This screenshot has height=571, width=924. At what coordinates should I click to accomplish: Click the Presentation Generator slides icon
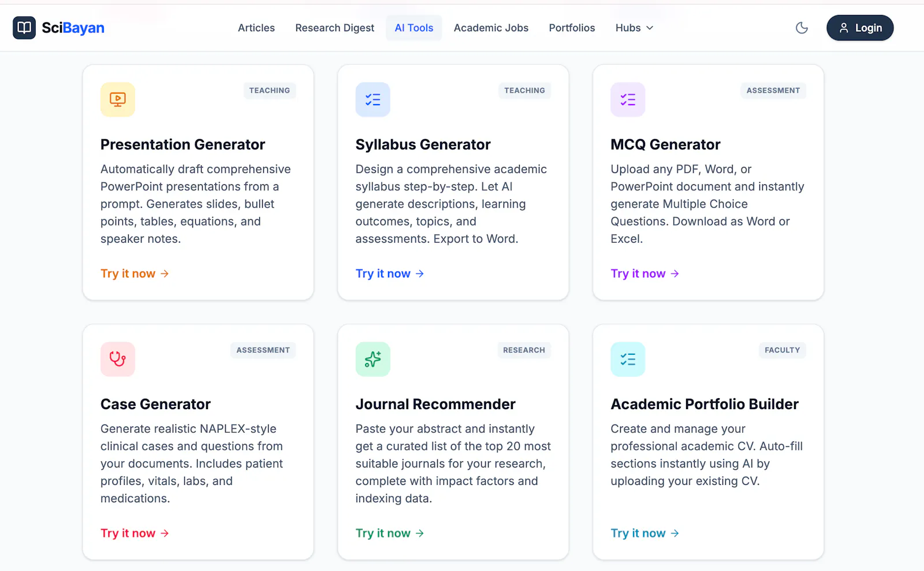coord(118,99)
